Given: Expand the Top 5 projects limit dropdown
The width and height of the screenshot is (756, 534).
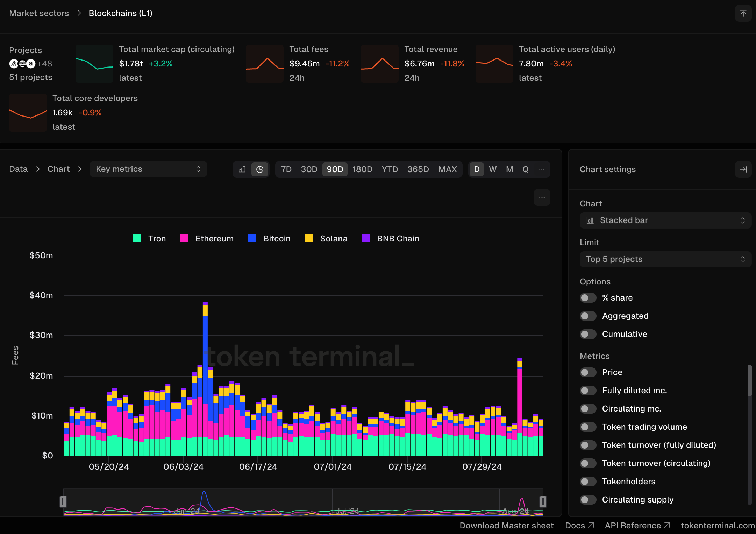Looking at the screenshot, I should [x=665, y=259].
